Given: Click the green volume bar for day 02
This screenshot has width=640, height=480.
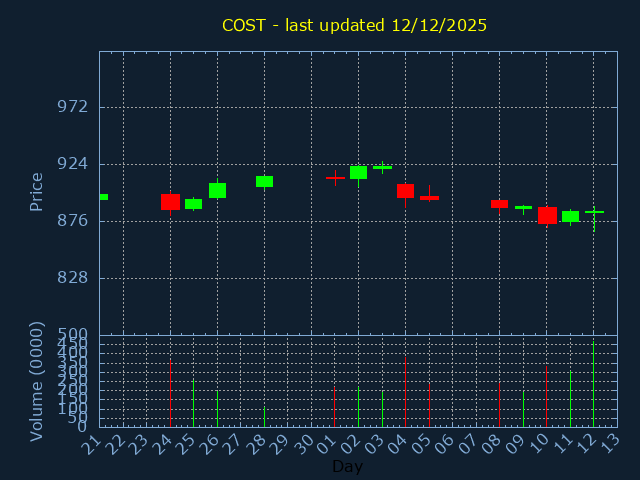Looking at the screenshot, I should coord(358,407).
